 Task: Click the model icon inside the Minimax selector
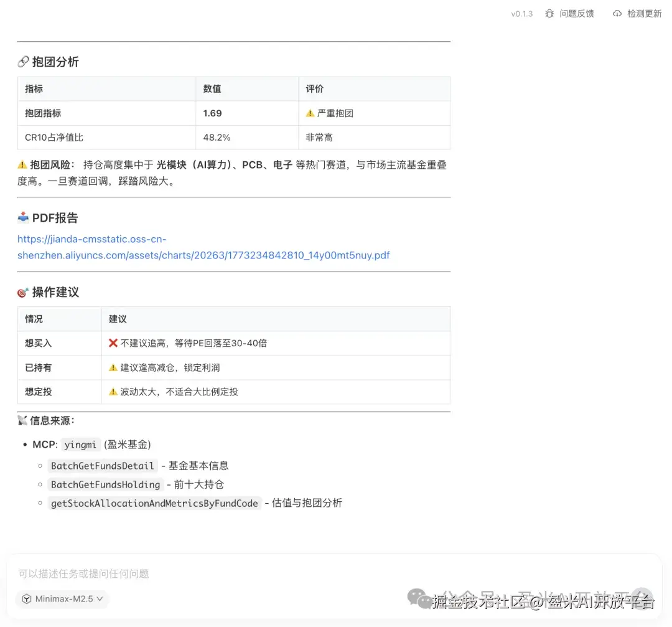tap(27, 599)
